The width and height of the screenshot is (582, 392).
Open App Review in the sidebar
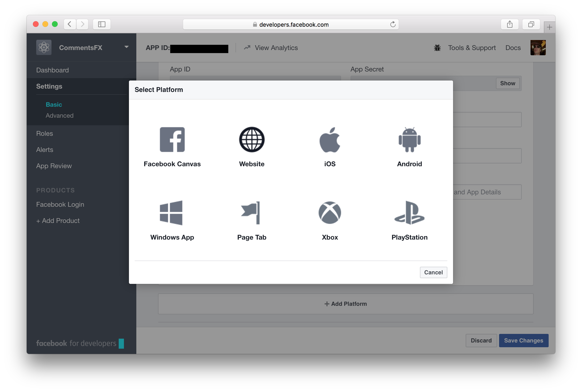[54, 166]
